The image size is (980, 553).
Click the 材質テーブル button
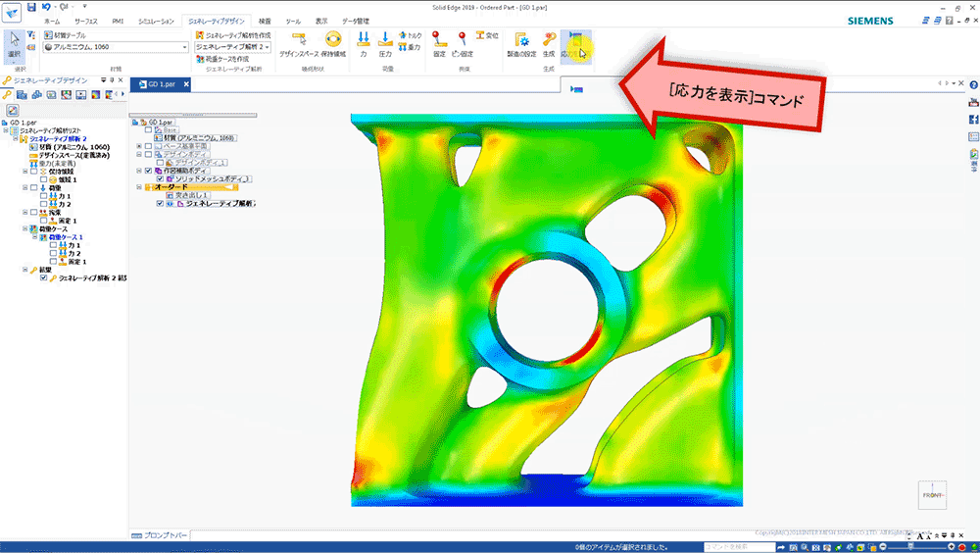coord(65,35)
